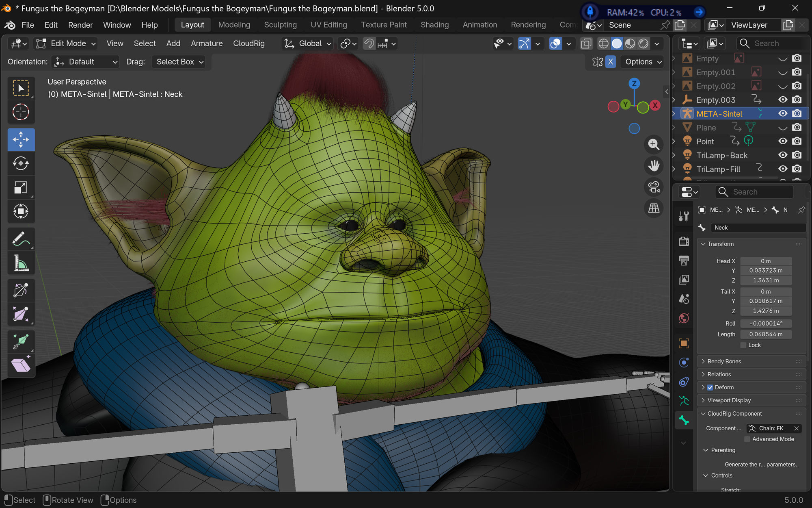This screenshot has width=812, height=508.
Task: Open the Select Box drag dropdown
Action: (x=179, y=62)
